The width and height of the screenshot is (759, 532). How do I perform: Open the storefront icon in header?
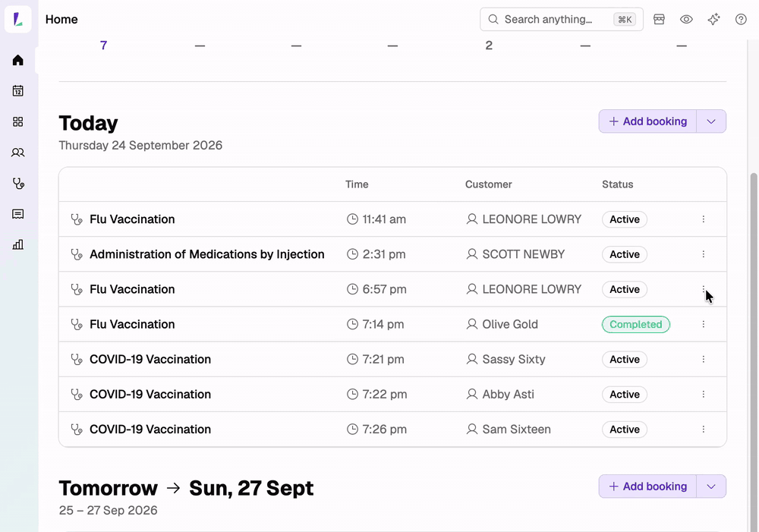659,20
